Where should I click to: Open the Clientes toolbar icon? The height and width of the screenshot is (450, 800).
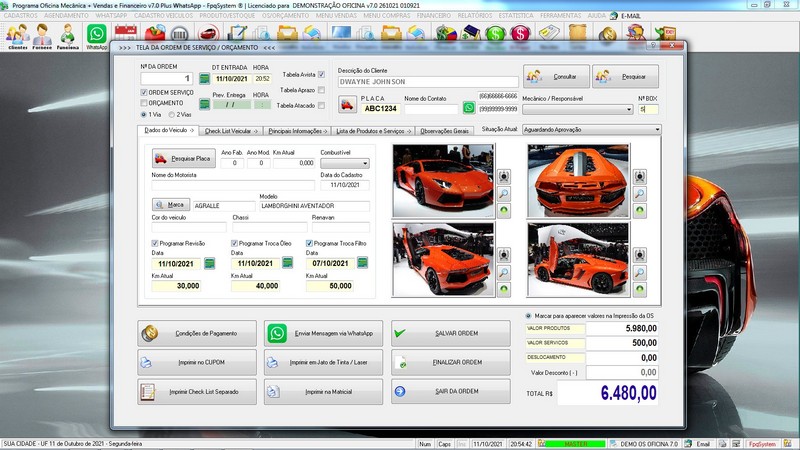pos(17,37)
